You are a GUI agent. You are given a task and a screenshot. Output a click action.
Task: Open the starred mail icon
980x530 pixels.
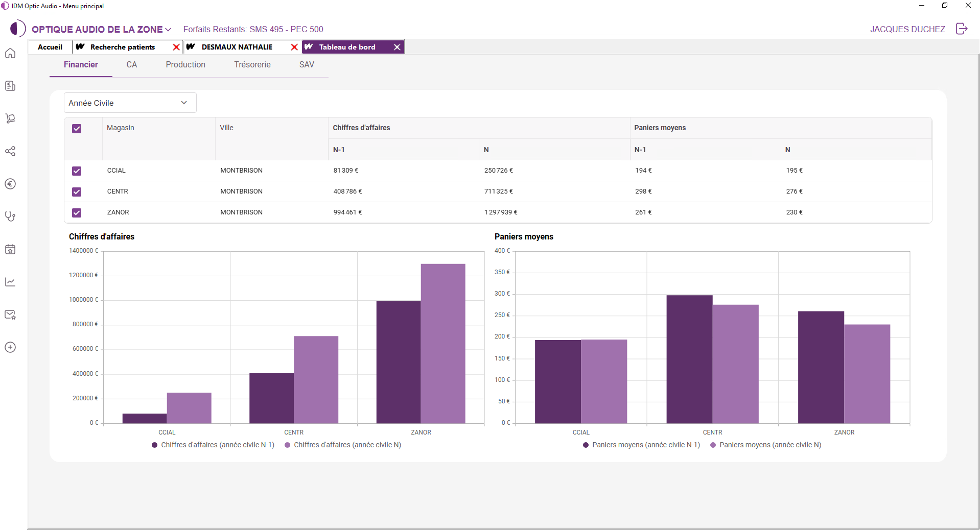[10, 315]
